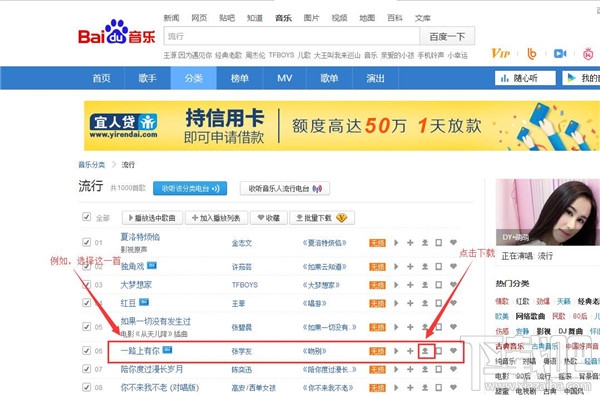Open the 歌手 navigation tab
This screenshot has width=600, height=396.
(148, 78)
